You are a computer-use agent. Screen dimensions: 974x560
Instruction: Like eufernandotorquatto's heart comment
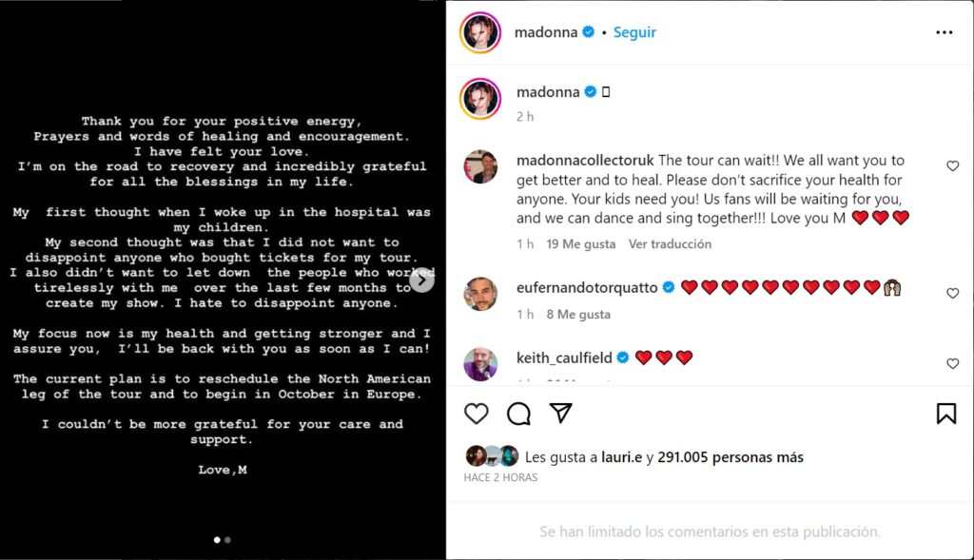coord(952,293)
